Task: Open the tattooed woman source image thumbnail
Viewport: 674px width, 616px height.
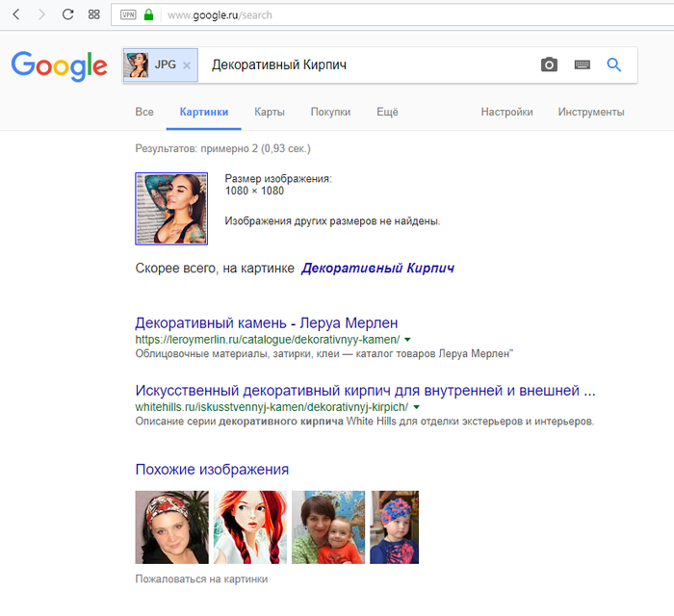Action: pos(171,209)
